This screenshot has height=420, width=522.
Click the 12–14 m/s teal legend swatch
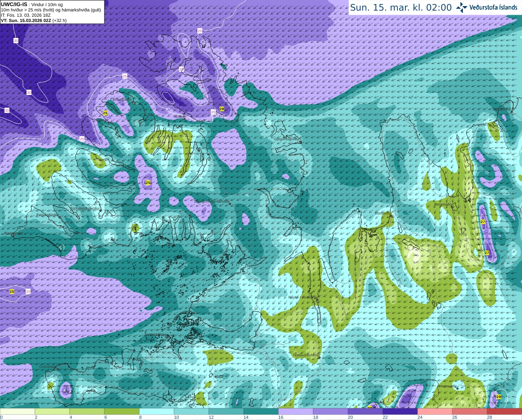[x=226, y=411]
